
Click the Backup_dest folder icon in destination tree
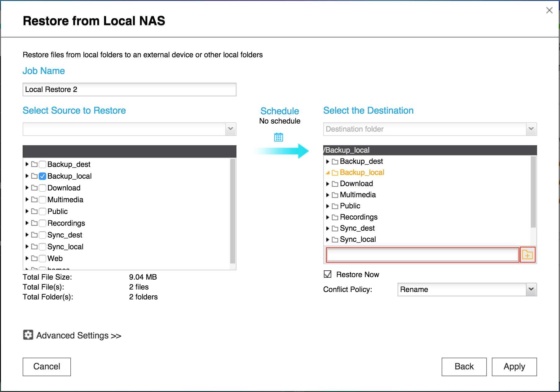pyautogui.click(x=335, y=161)
